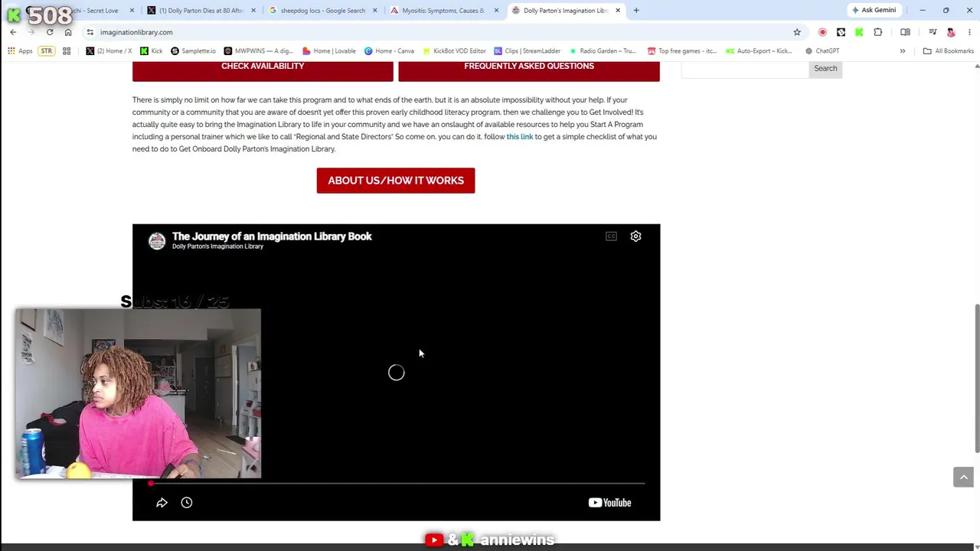This screenshot has width=980, height=551.
Task: Open the video title link
Action: click(x=272, y=236)
